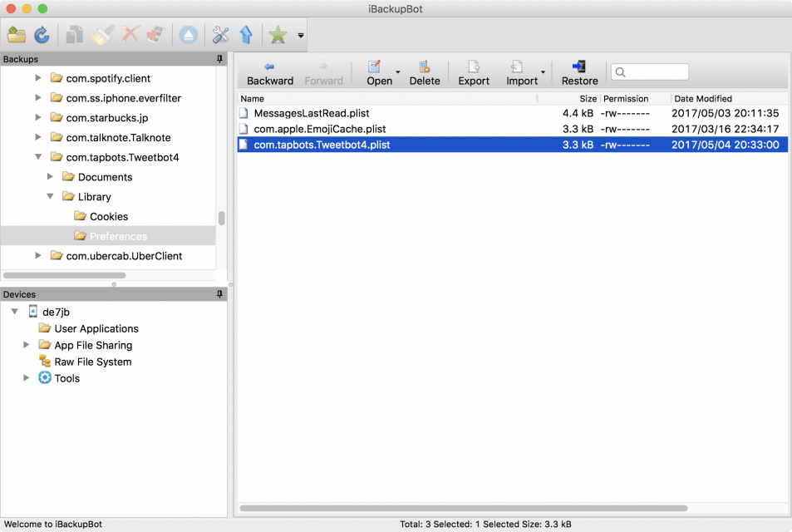Click the open backup folder icon
Viewport: 792px width, 532px height.
17,35
